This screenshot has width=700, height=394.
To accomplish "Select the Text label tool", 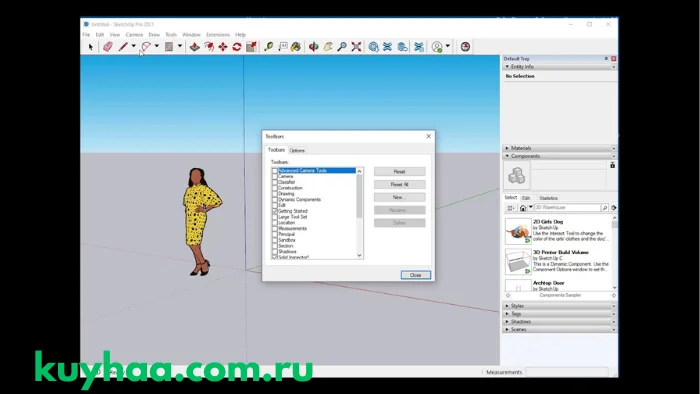I will pos(283,47).
